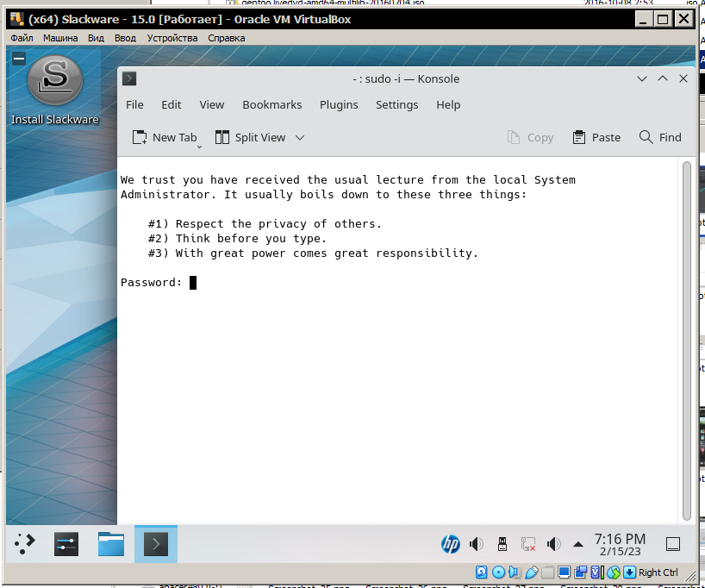Click the Konsole vertical scrollbar
Image resolution: width=705 pixels, height=588 pixels.
(x=686, y=341)
